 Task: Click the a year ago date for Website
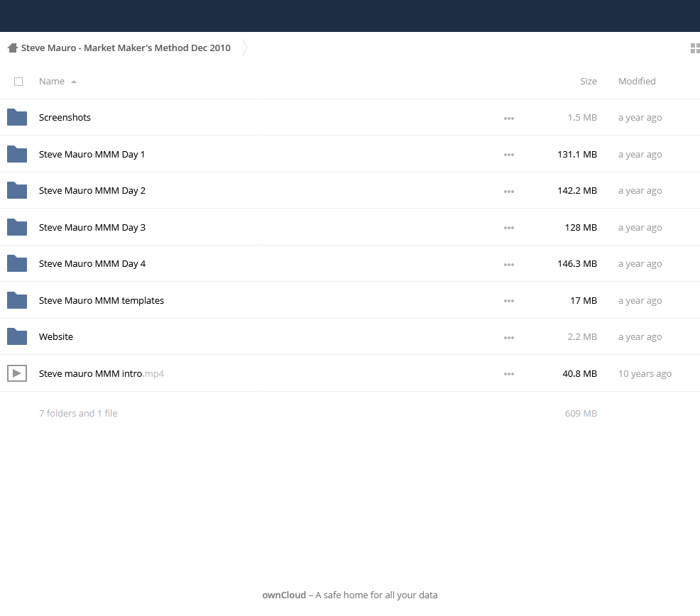(x=640, y=337)
